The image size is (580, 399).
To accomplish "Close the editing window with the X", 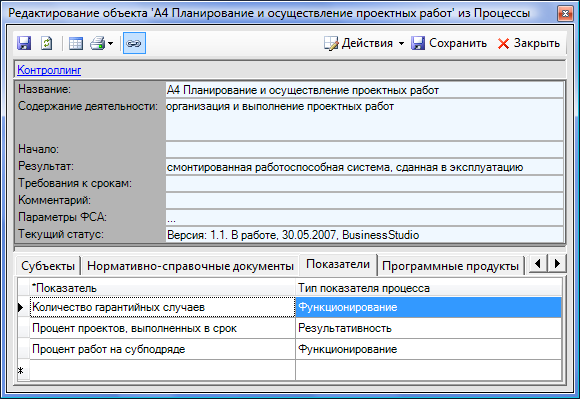I will (x=565, y=14).
